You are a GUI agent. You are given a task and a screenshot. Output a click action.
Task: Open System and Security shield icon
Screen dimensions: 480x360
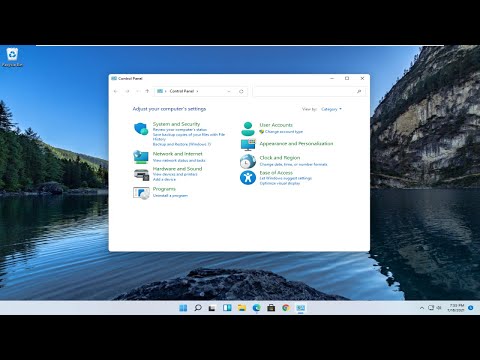click(141, 129)
